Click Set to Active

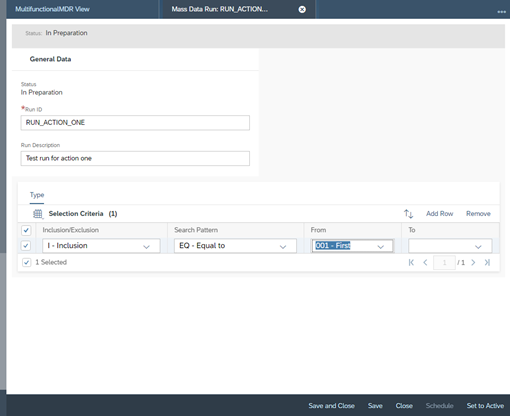coord(485,406)
